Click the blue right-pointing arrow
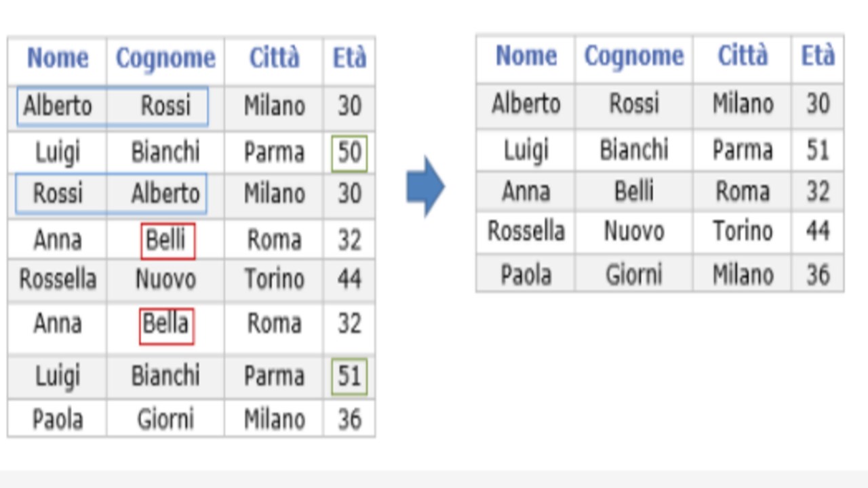This screenshot has height=488, width=868. click(425, 186)
